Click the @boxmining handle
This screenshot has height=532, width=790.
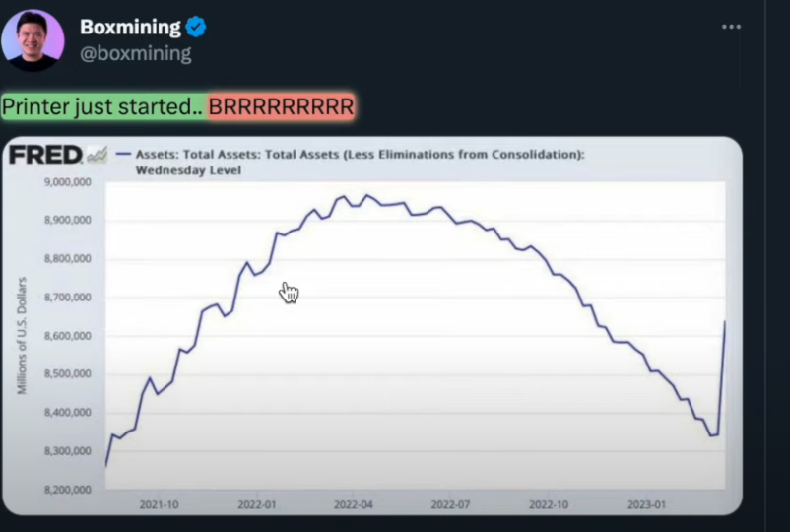pyautogui.click(x=135, y=53)
